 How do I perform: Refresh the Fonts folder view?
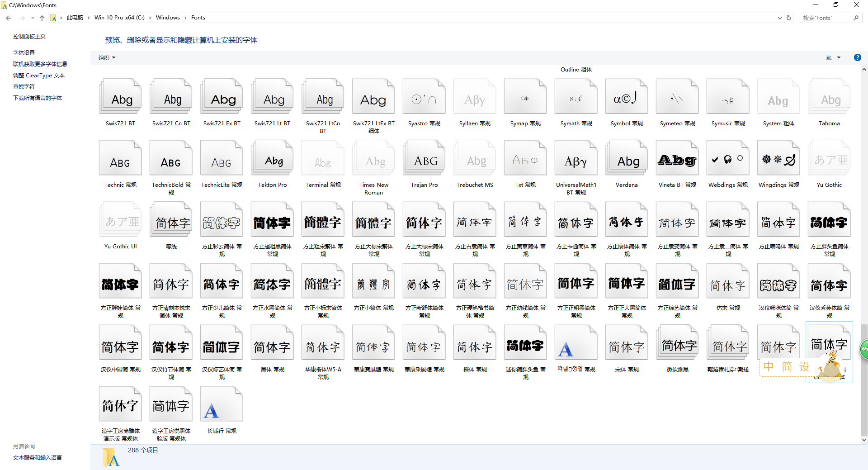(x=789, y=18)
